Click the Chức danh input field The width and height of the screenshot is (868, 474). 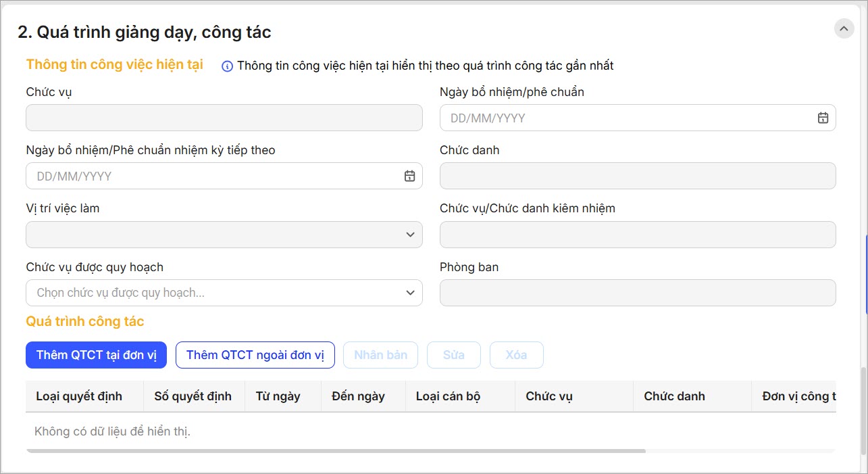tap(637, 176)
